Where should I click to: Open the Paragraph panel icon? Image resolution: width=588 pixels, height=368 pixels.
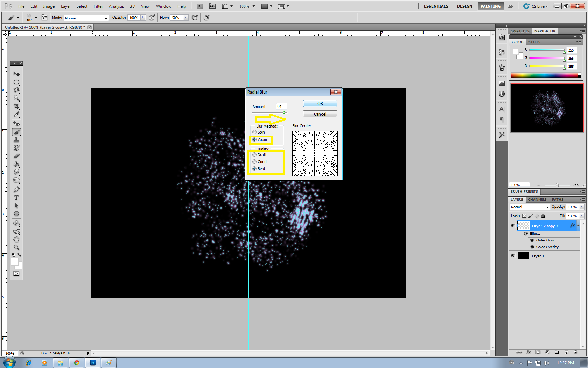click(502, 120)
